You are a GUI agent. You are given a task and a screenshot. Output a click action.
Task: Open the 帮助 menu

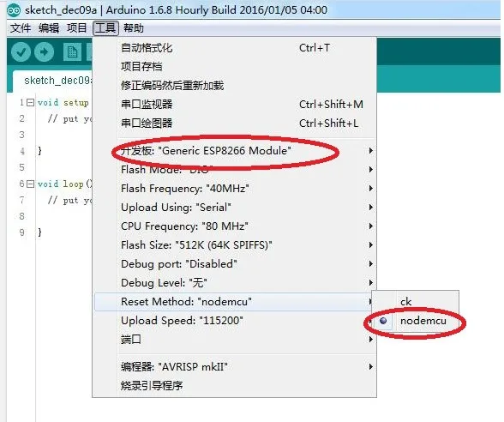coord(134,28)
